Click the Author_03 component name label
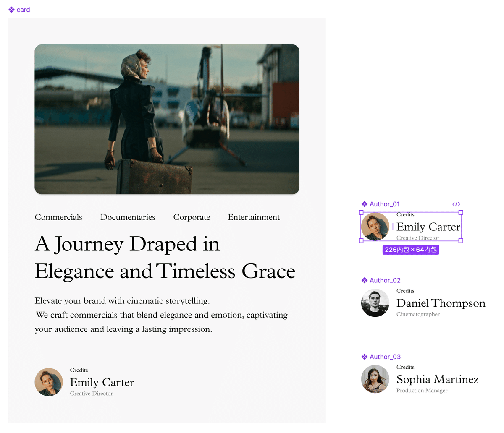 [x=385, y=357]
